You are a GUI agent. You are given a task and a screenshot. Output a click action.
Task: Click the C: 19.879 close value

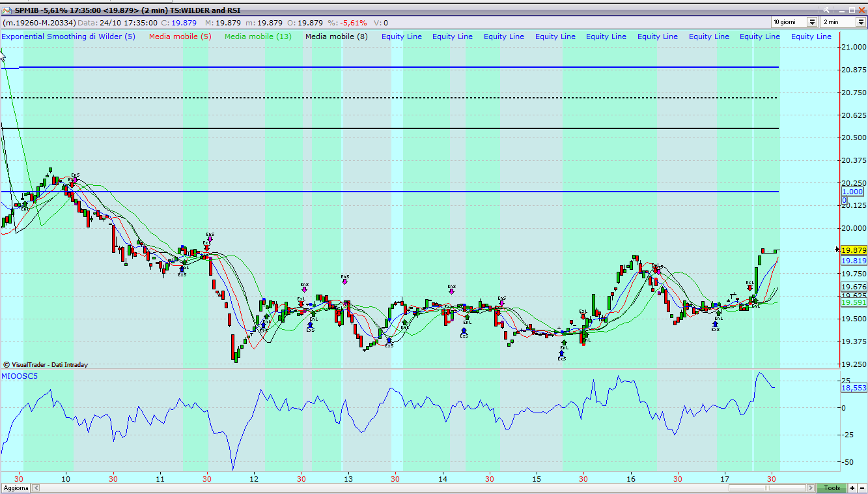click(x=179, y=22)
